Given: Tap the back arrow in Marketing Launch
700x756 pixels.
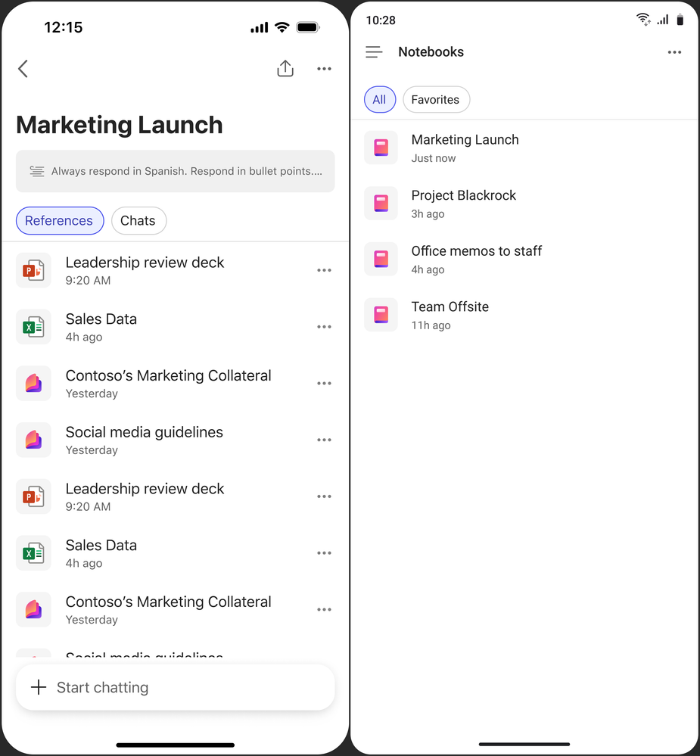Looking at the screenshot, I should tap(23, 69).
